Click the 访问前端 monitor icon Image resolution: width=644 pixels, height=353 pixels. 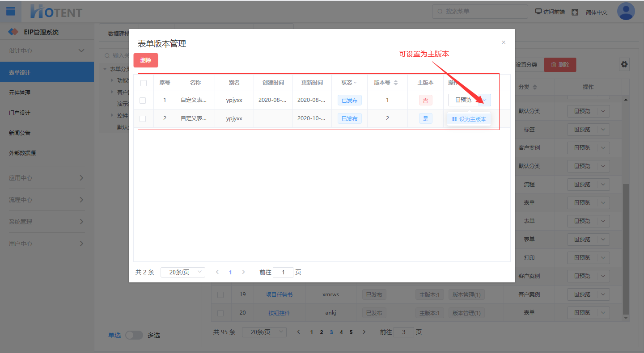tap(538, 12)
